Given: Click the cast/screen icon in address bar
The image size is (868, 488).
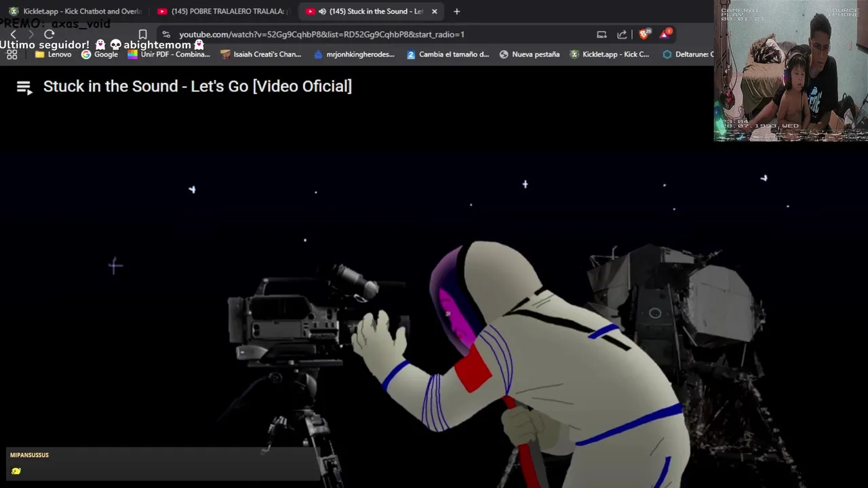Looking at the screenshot, I should coord(601,35).
